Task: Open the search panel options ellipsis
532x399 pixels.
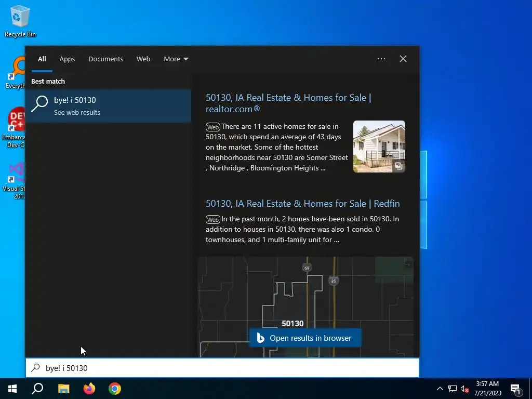Action: [x=381, y=59]
